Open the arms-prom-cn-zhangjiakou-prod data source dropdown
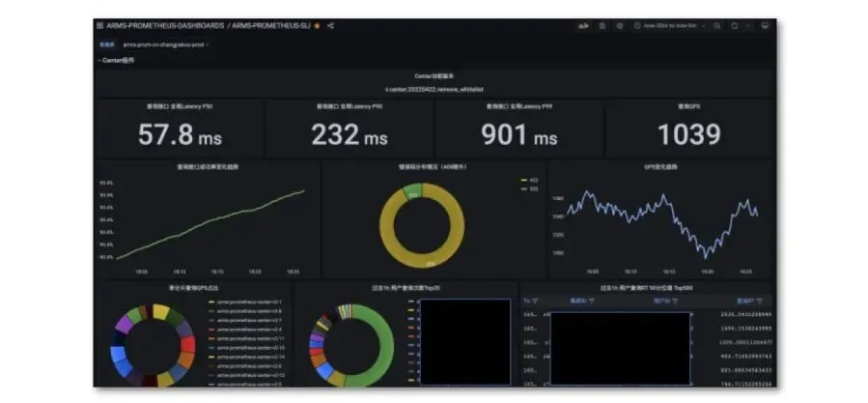The height and width of the screenshot is (403, 868). click(x=165, y=44)
